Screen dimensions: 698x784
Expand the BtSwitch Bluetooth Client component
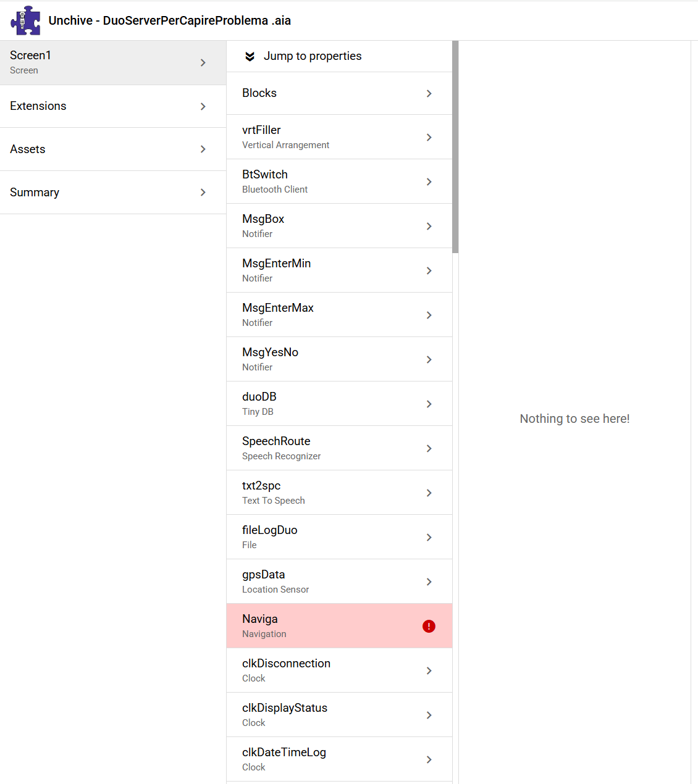338,181
